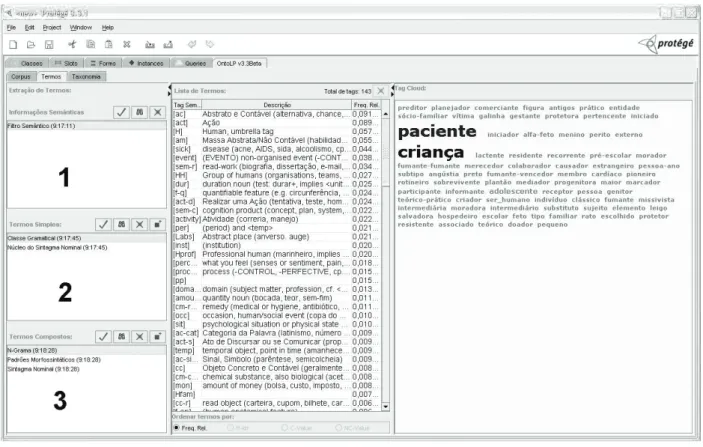Open the Taxonomia sub-tab
703x447 pixels.
(x=86, y=77)
